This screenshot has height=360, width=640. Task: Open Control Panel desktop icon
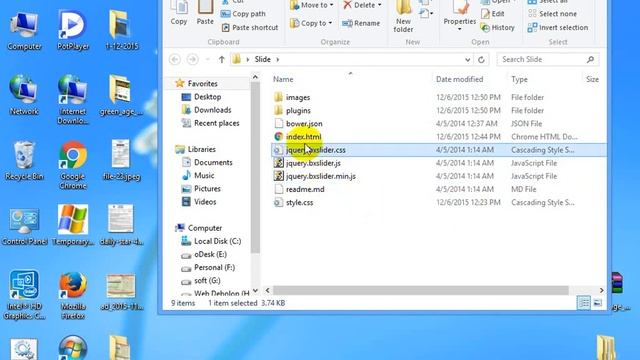point(24,226)
